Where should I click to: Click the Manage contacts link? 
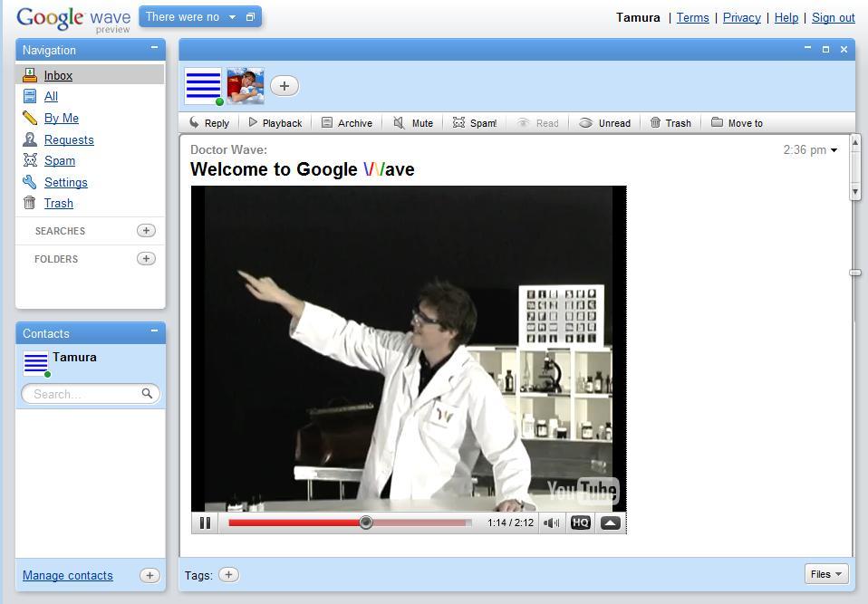68,575
